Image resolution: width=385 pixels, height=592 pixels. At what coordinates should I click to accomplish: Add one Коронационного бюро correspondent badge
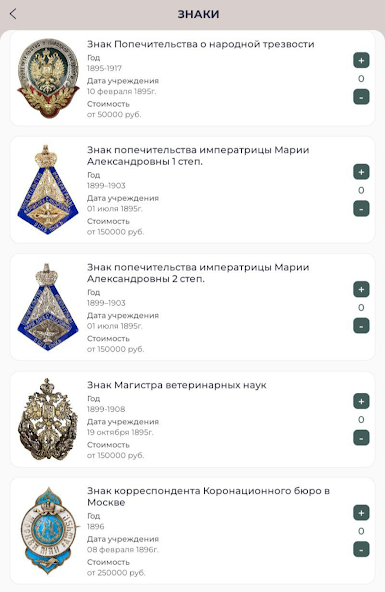click(361, 513)
